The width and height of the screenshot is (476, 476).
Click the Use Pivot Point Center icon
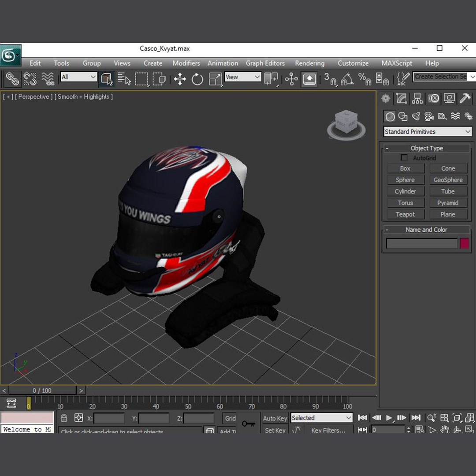pyautogui.click(x=271, y=78)
